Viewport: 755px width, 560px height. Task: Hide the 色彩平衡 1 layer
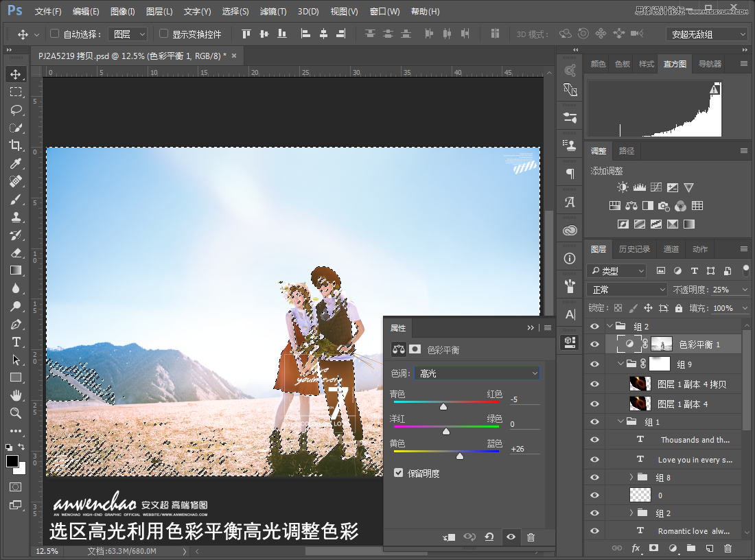point(594,345)
